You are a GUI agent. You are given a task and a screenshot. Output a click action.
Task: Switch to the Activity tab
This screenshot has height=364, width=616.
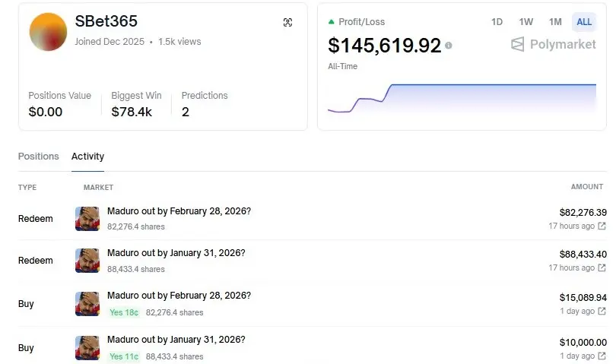point(87,157)
